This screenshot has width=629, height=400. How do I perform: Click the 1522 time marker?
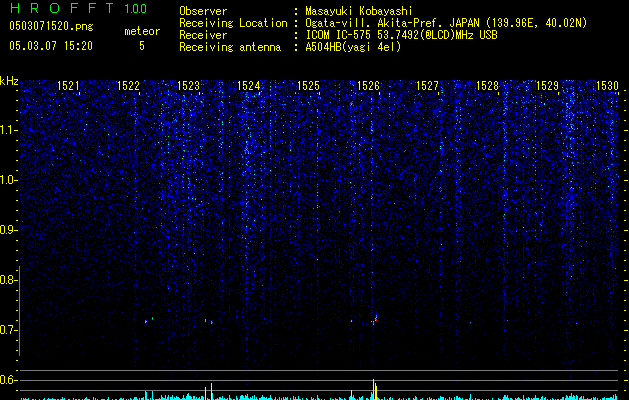[x=128, y=86]
